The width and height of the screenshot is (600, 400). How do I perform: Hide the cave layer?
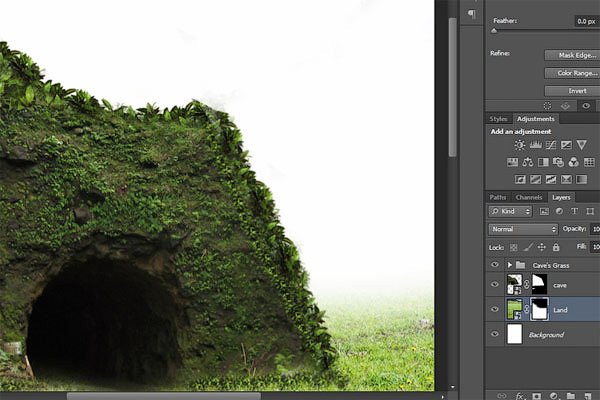495,284
